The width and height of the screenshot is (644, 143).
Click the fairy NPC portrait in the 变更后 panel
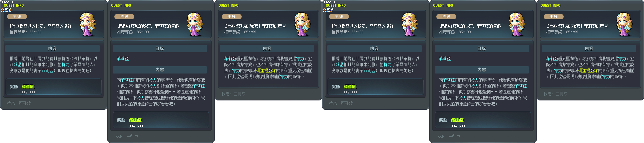pyautogui.click(x=411, y=24)
